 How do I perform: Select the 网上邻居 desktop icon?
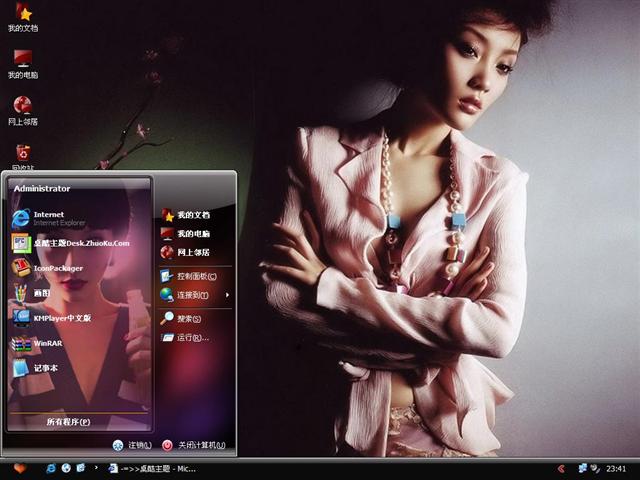(x=23, y=111)
